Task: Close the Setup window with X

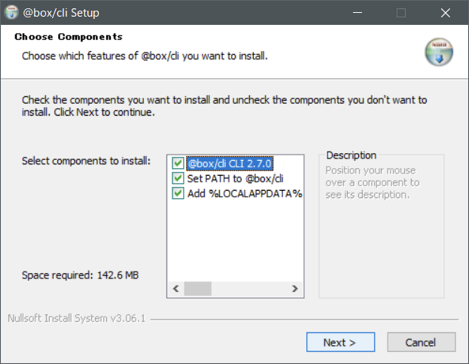Action: coord(445,13)
